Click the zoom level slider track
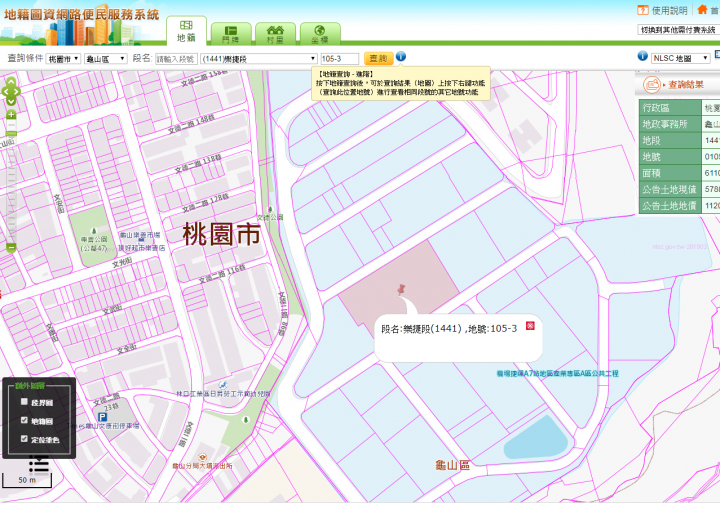Screen dimensions: 720x509 [11, 188]
